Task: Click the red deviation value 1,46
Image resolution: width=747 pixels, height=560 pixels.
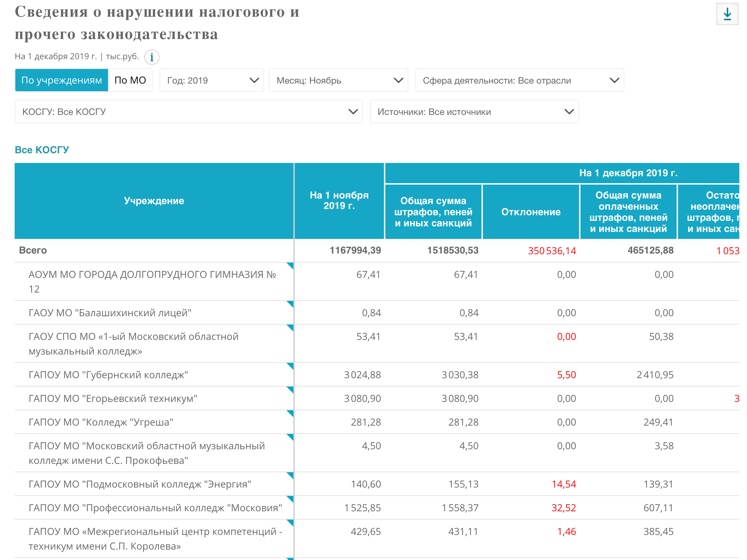Action: (x=567, y=531)
